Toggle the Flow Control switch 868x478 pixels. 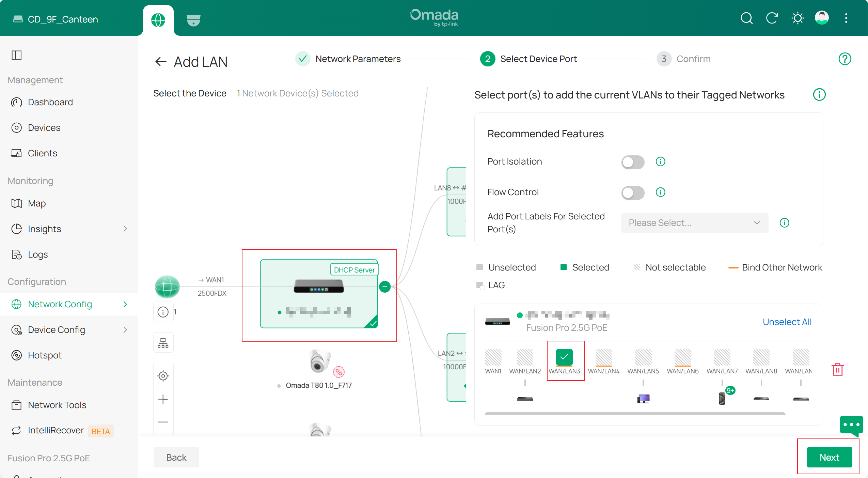tap(633, 193)
